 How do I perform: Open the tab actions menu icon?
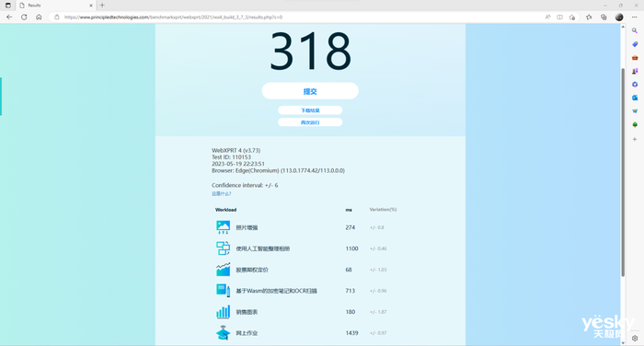[x=7, y=6]
